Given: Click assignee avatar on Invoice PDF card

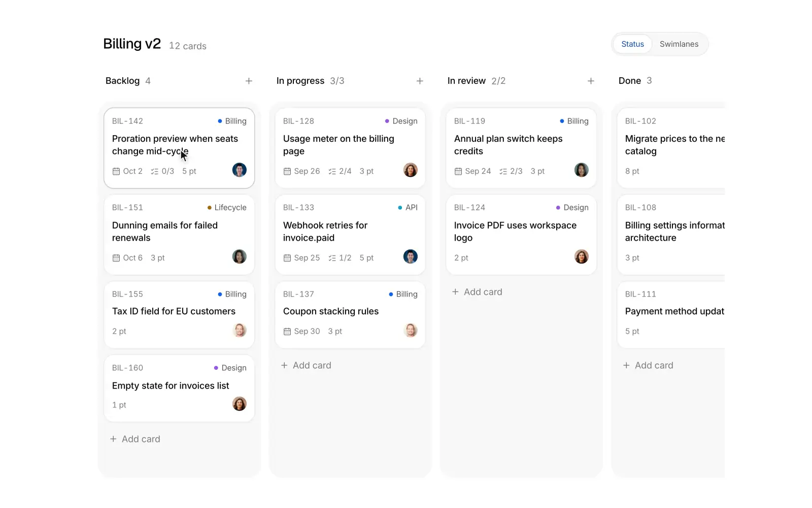Looking at the screenshot, I should (x=582, y=257).
